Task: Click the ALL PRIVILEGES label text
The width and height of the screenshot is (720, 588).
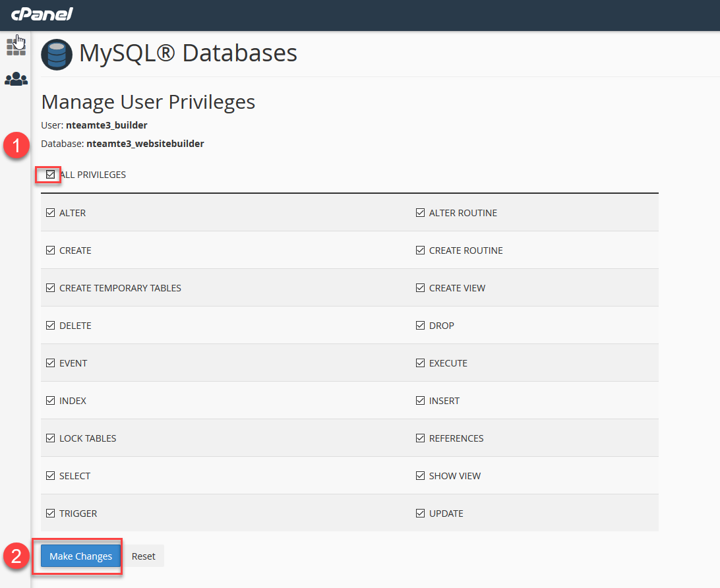Action: (x=93, y=175)
